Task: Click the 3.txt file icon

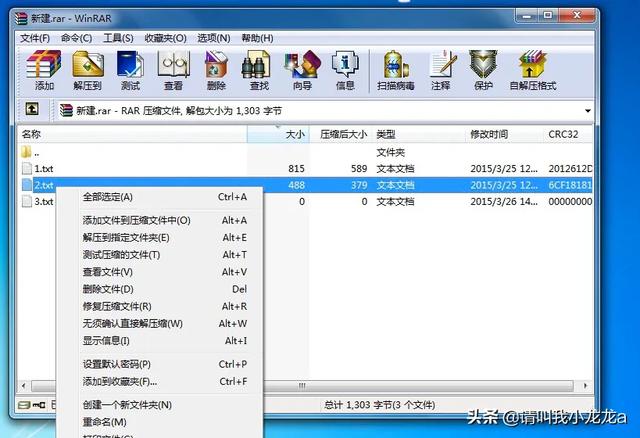Action: pyautogui.click(x=27, y=202)
